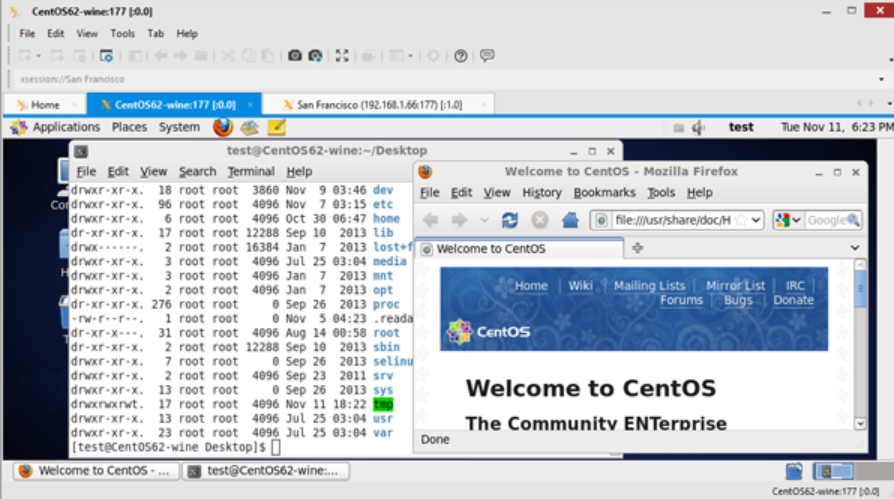This screenshot has height=499, width=894.
Task: Follow the Wiki link on CentOS page
Action: [x=580, y=286]
